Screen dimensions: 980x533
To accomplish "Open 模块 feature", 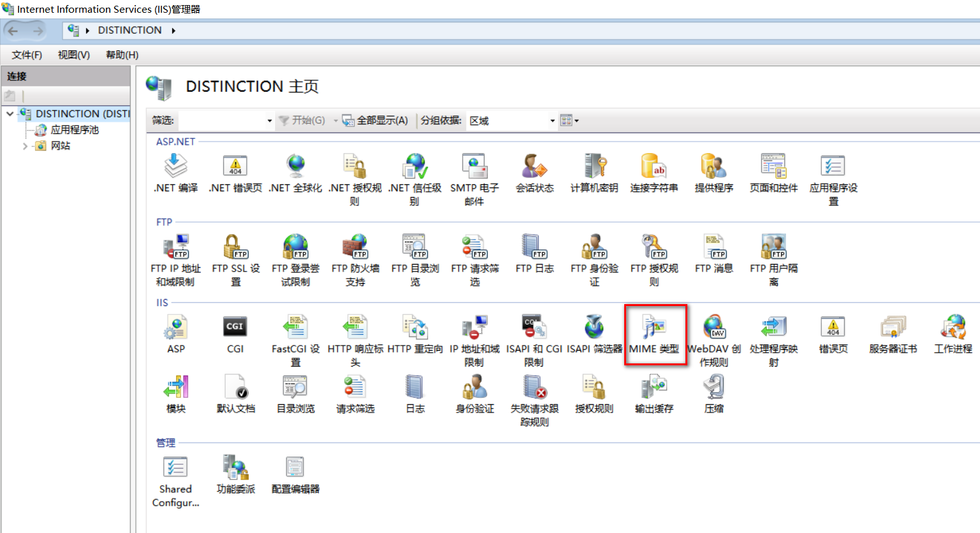I will [x=176, y=394].
